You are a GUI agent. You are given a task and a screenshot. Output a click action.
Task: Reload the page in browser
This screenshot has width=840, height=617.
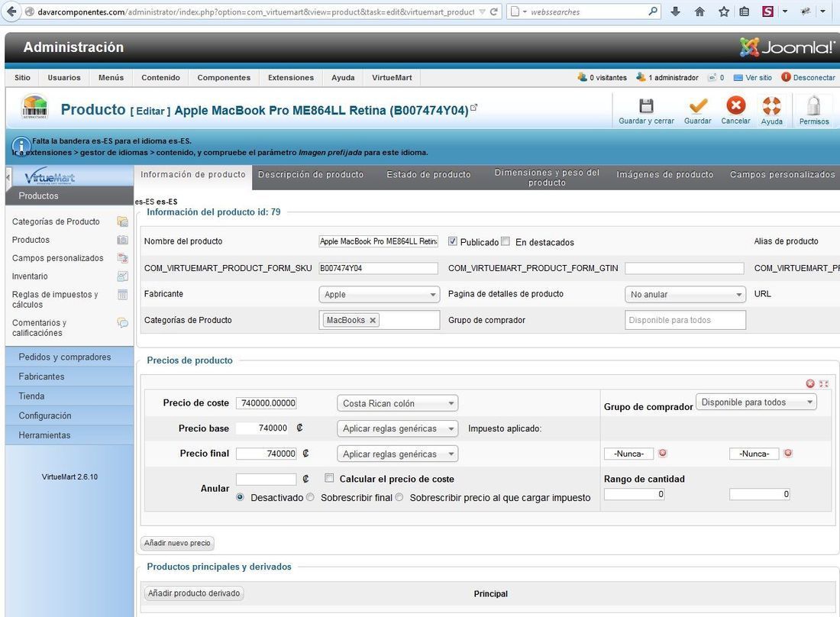point(494,11)
